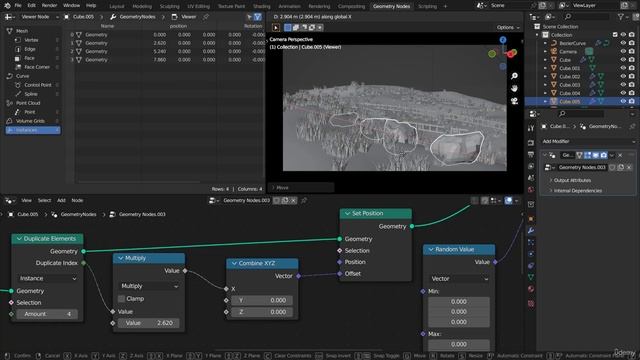The height and width of the screenshot is (360, 640).
Task: Toggle visibility eye for Cube.003
Action: [623, 85]
